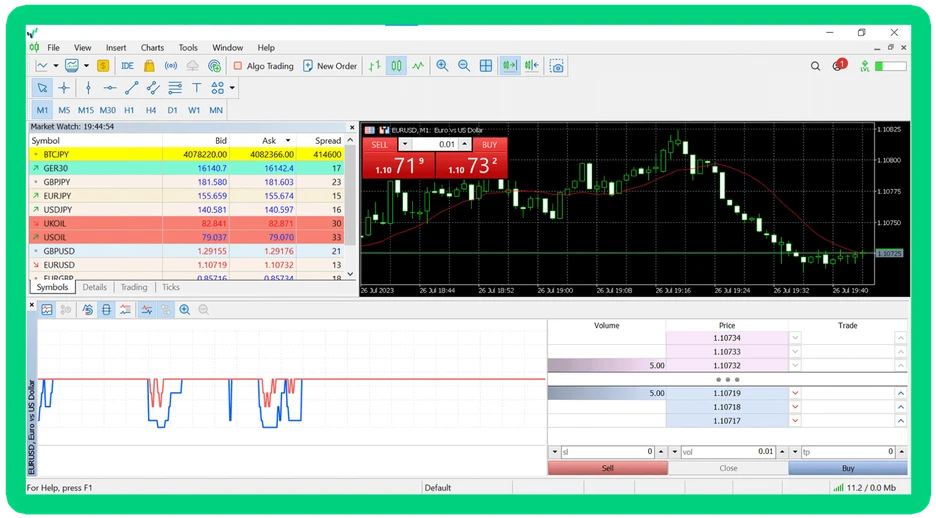Screen dimensions: 936x518
Task: Open the Insert menu
Action: pos(116,48)
